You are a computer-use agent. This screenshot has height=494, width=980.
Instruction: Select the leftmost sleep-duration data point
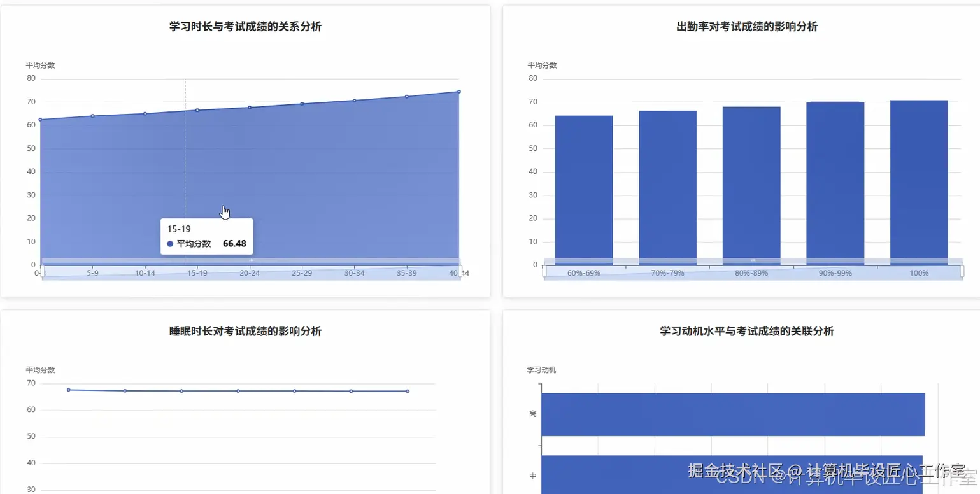click(68, 389)
